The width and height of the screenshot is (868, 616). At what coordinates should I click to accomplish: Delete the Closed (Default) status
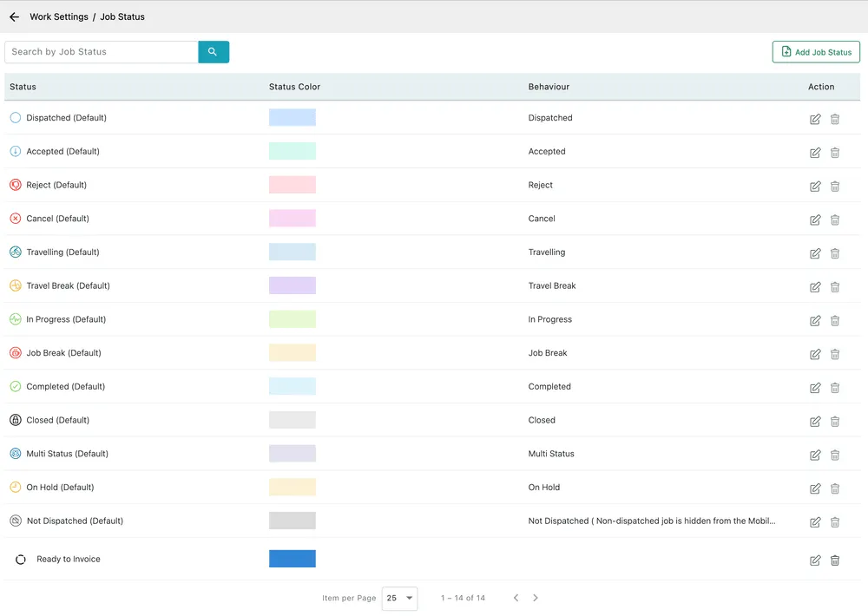(835, 422)
